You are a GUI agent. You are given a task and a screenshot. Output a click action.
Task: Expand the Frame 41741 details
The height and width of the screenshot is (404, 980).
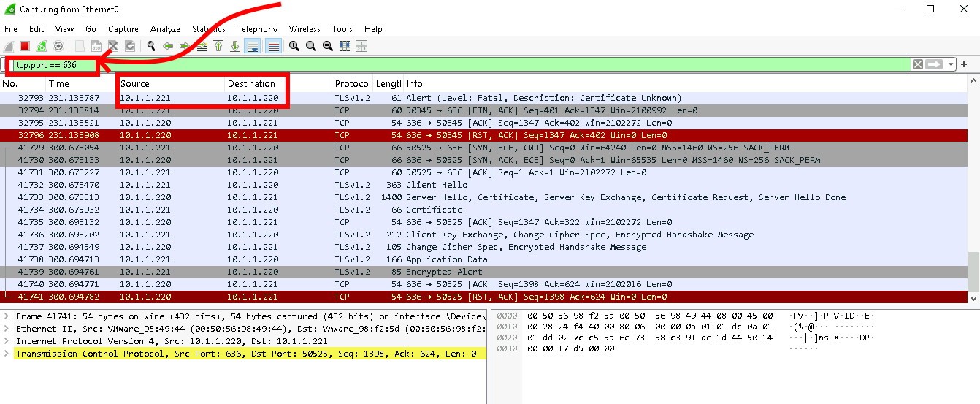[x=7, y=316]
